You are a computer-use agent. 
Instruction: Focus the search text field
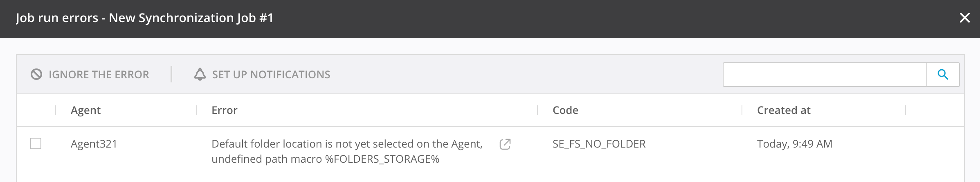point(824,75)
